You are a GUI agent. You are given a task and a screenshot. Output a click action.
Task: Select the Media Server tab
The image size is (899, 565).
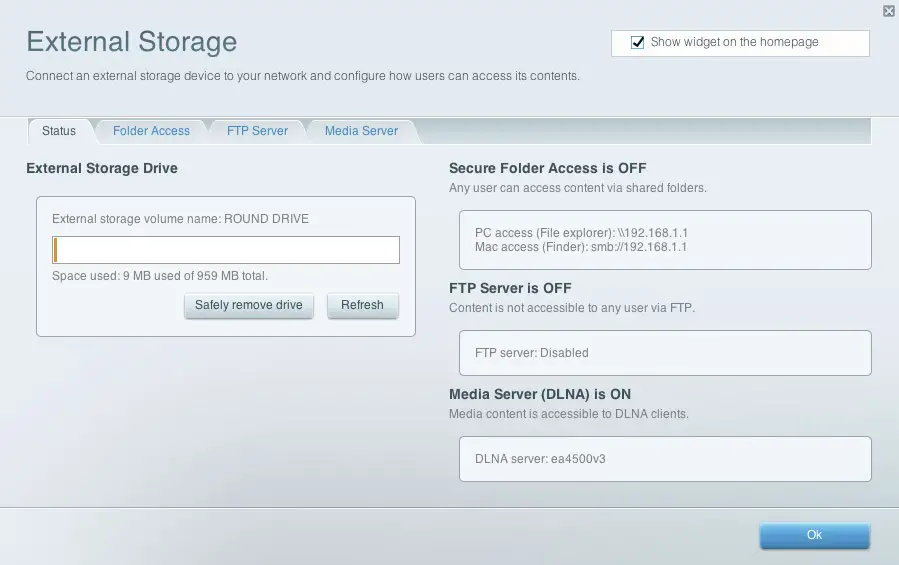361,131
